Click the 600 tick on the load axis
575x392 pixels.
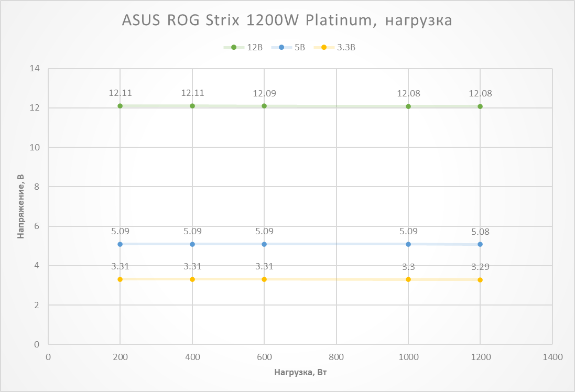coord(264,357)
